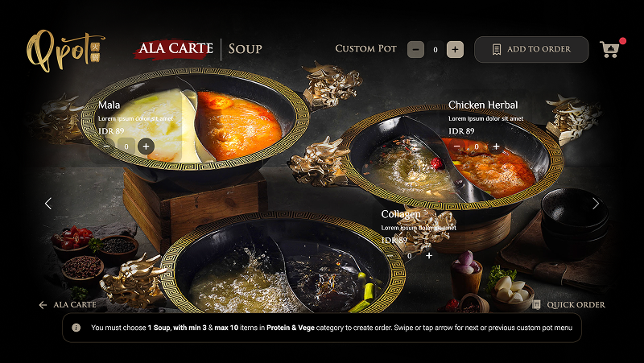Open the shopping cart icon

coord(611,49)
